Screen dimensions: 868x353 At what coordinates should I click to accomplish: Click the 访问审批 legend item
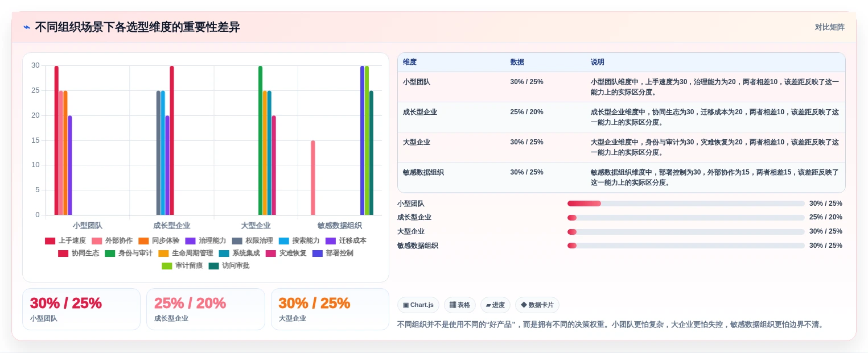[x=229, y=265]
